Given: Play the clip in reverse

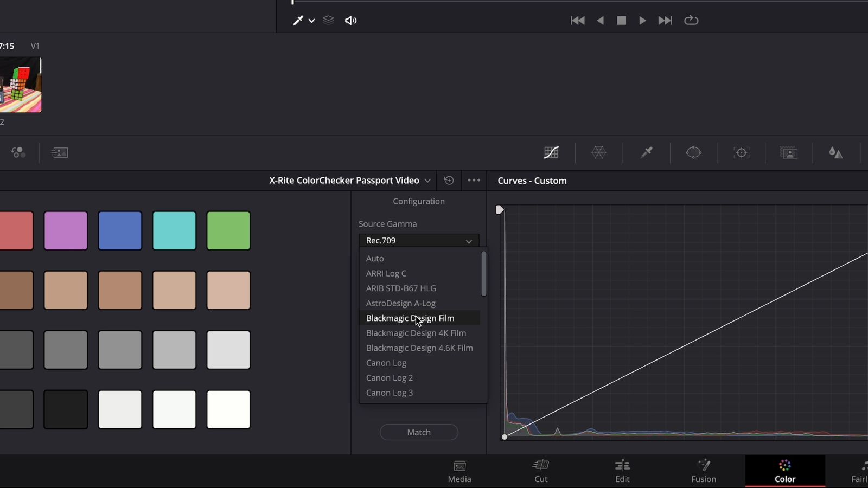Looking at the screenshot, I should click(600, 21).
